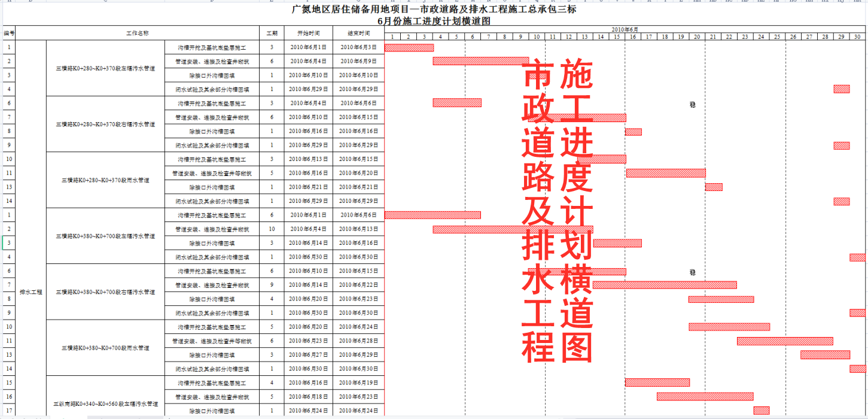Screen dimensions: 868x419
Task: Select 三横路K0+380~K0+700段左幅污水管道 group cell
Action: (105, 236)
